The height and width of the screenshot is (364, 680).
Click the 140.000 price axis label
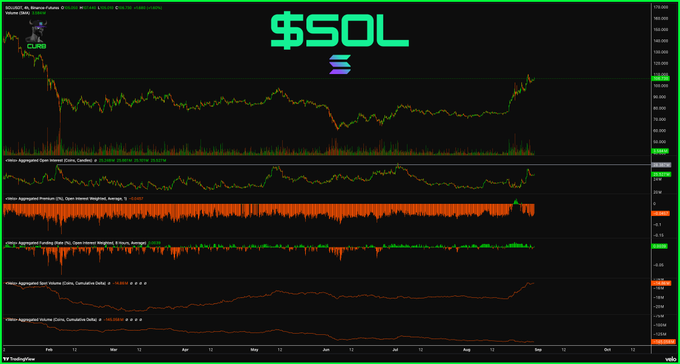pyautogui.click(x=660, y=41)
